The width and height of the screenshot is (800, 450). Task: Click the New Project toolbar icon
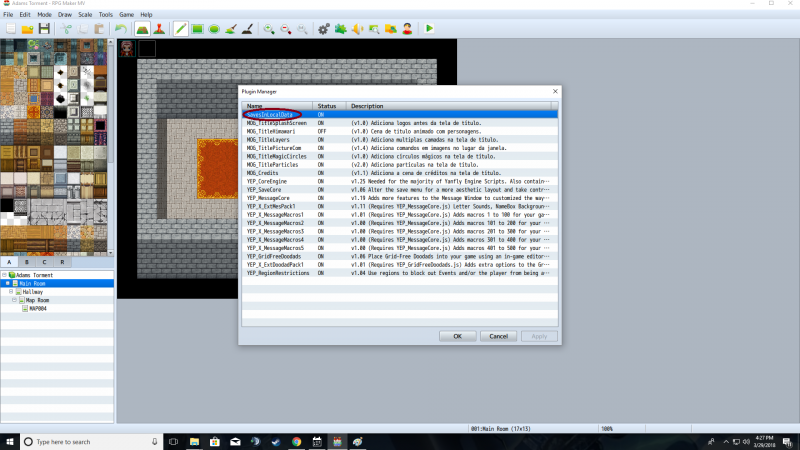click(x=11, y=29)
